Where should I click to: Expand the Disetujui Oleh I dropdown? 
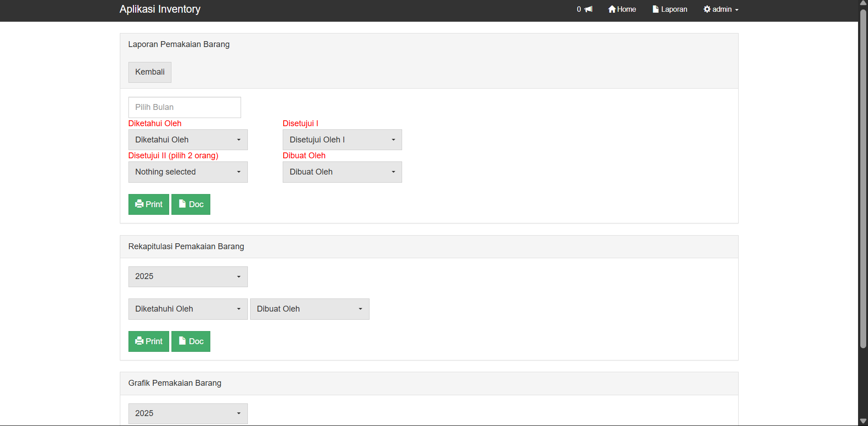pos(342,140)
